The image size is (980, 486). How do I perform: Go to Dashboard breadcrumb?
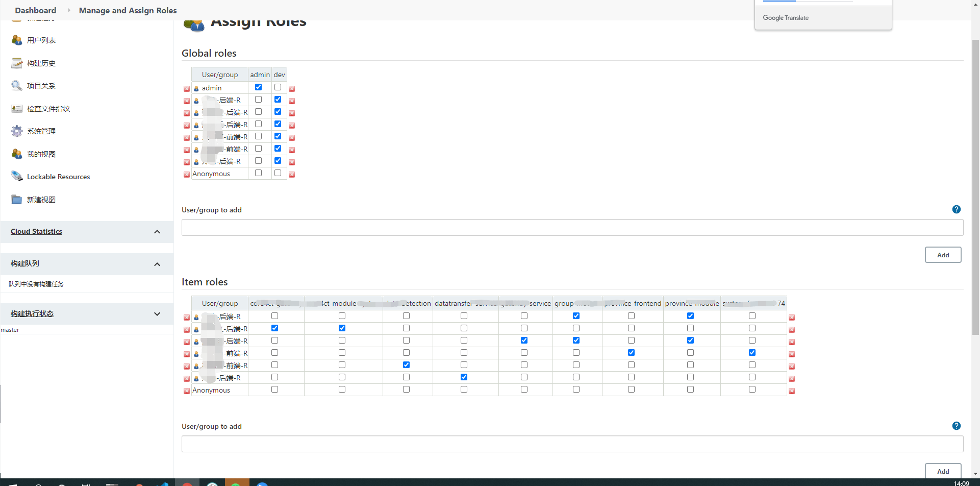pyautogui.click(x=36, y=10)
